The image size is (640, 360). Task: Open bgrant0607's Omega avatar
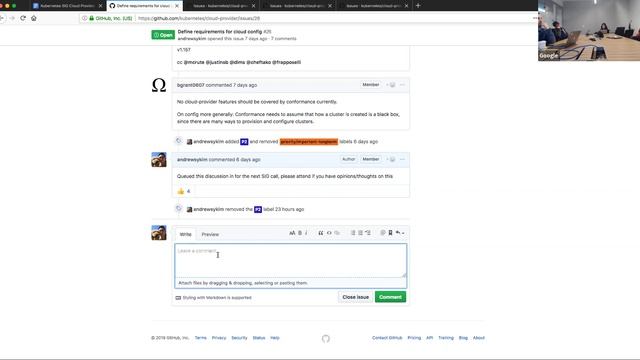click(159, 85)
